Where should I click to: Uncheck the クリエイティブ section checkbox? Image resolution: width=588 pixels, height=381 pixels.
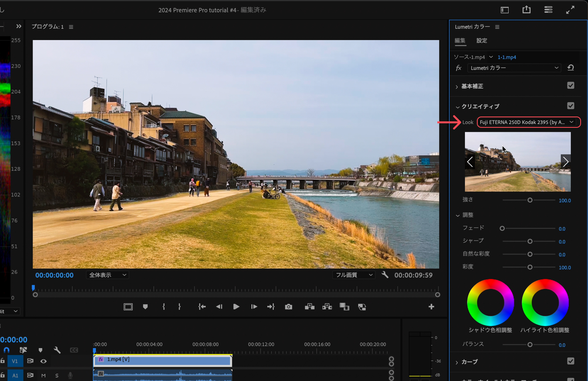pos(571,106)
